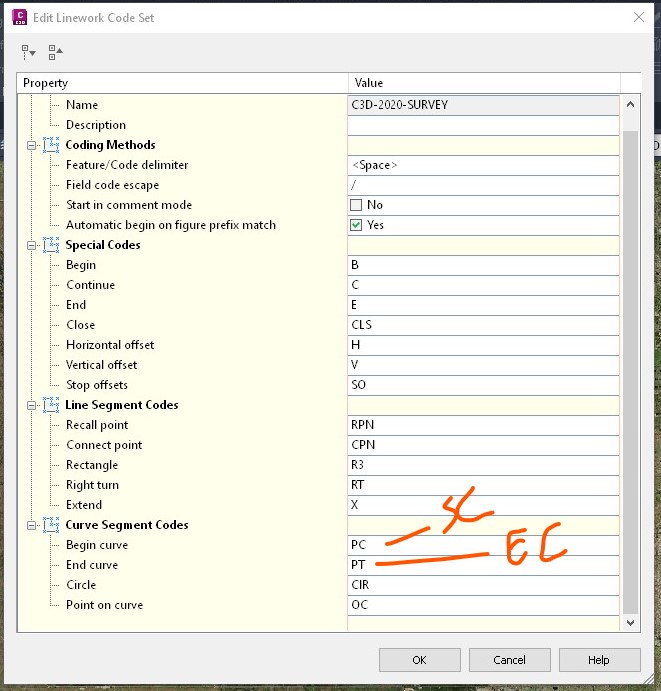The height and width of the screenshot is (691, 661).
Task: Select the Extend property label
Action: pos(84,505)
